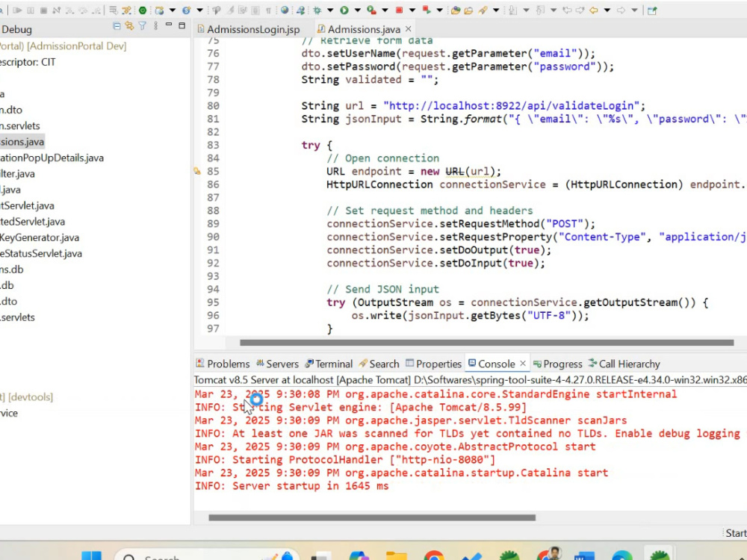Minimize the Debug panel
Screen dimensions: 747x560
169,25
